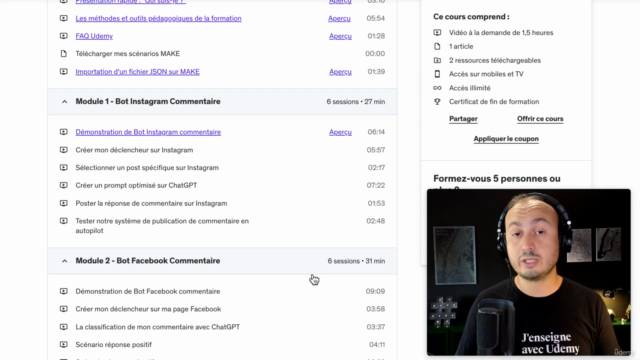Screen dimensions: 640x360
Task: Collapse Module 1 with its chevron
Action: tap(64, 102)
